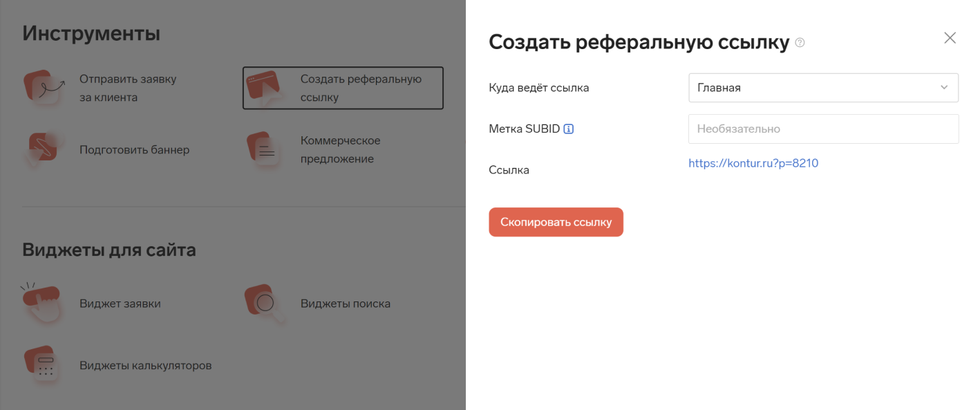Click the chevron arrow in Главная combo box
Screen dimensions: 980x410
(944, 88)
